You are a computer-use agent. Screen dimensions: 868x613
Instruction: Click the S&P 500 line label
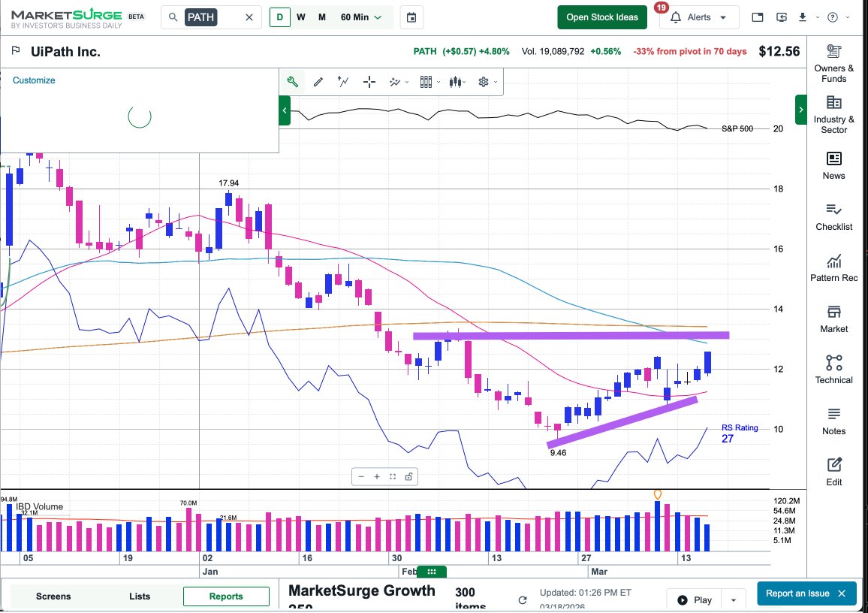(737, 128)
